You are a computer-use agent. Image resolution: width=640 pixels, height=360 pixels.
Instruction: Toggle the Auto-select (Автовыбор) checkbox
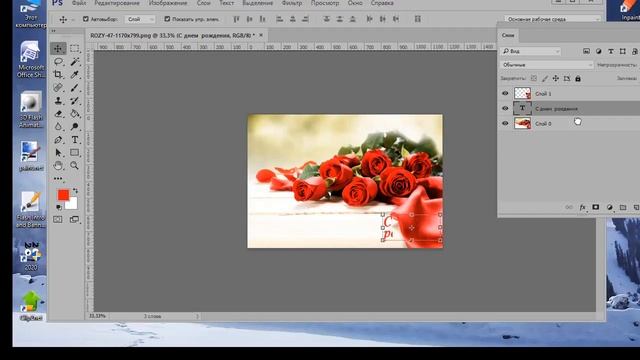[86, 19]
